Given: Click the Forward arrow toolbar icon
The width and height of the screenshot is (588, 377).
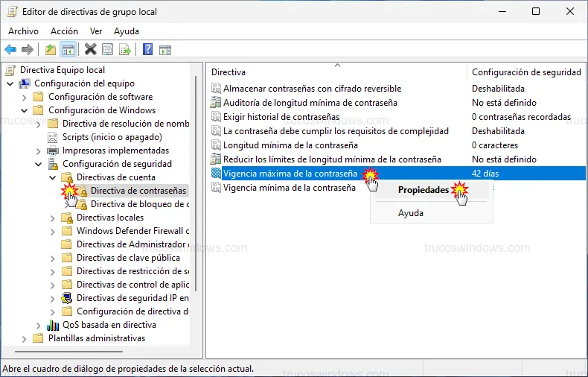Looking at the screenshot, I should [28, 50].
